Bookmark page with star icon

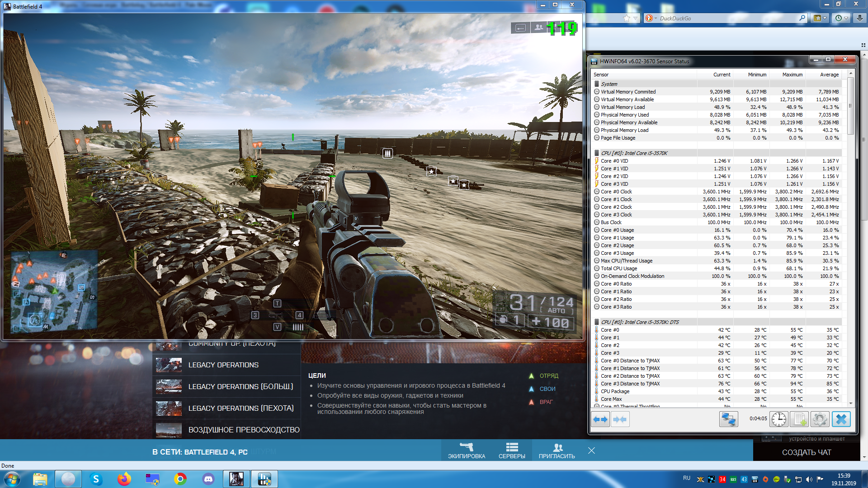(x=627, y=18)
